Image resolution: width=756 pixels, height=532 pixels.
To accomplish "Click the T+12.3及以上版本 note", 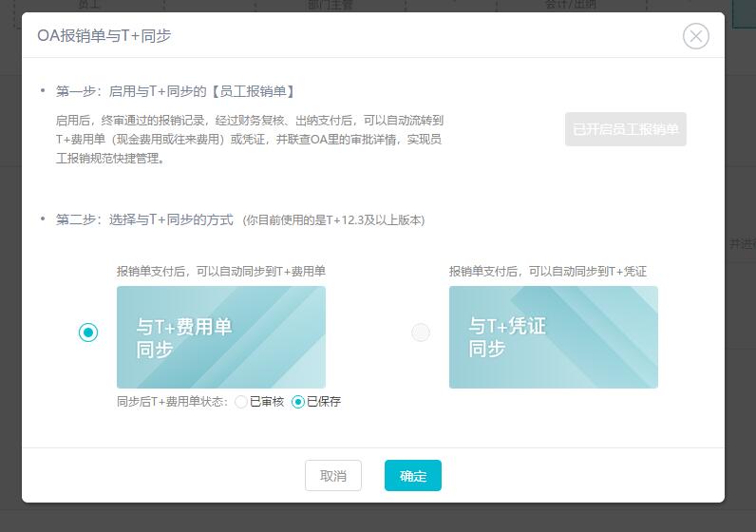I will click(x=333, y=220).
